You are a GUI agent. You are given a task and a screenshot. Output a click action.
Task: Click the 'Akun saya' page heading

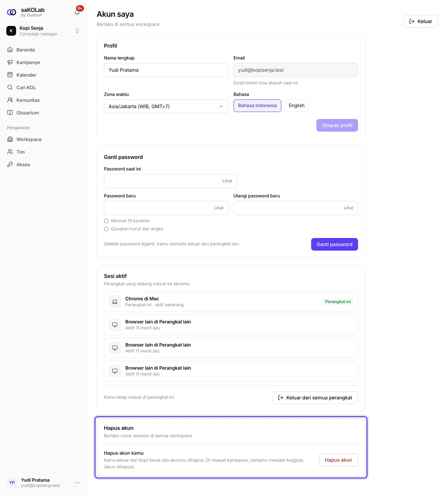tap(115, 14)
